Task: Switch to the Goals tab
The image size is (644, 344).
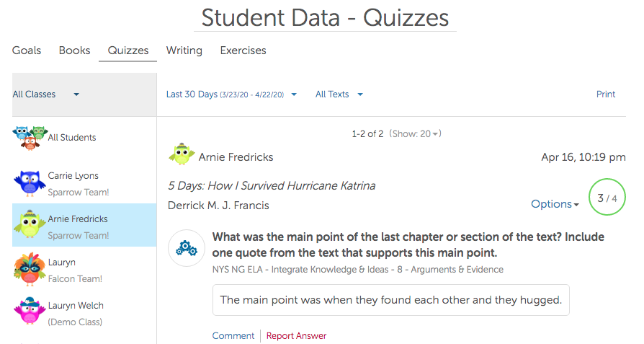Action: (x=27, y=50)
